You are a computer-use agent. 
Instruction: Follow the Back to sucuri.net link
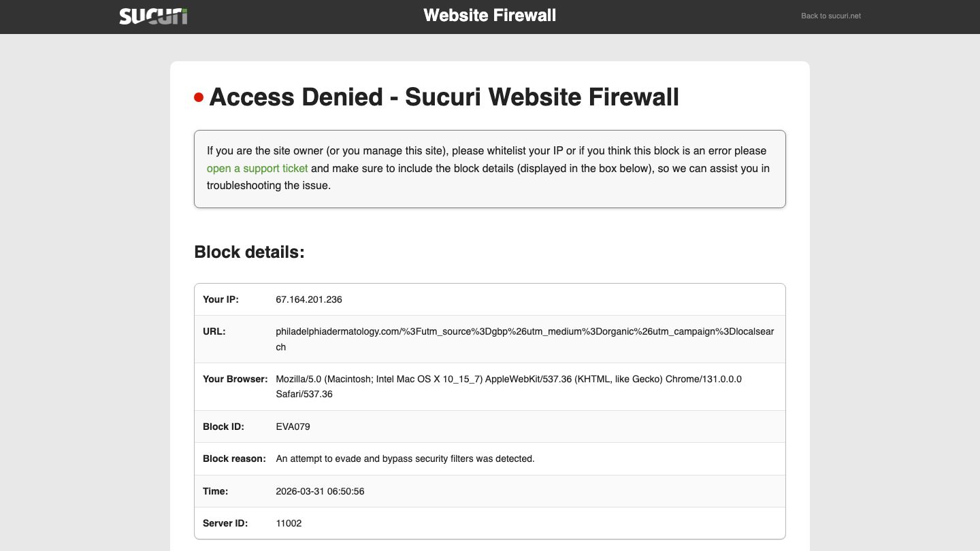[x=830, y=16]
